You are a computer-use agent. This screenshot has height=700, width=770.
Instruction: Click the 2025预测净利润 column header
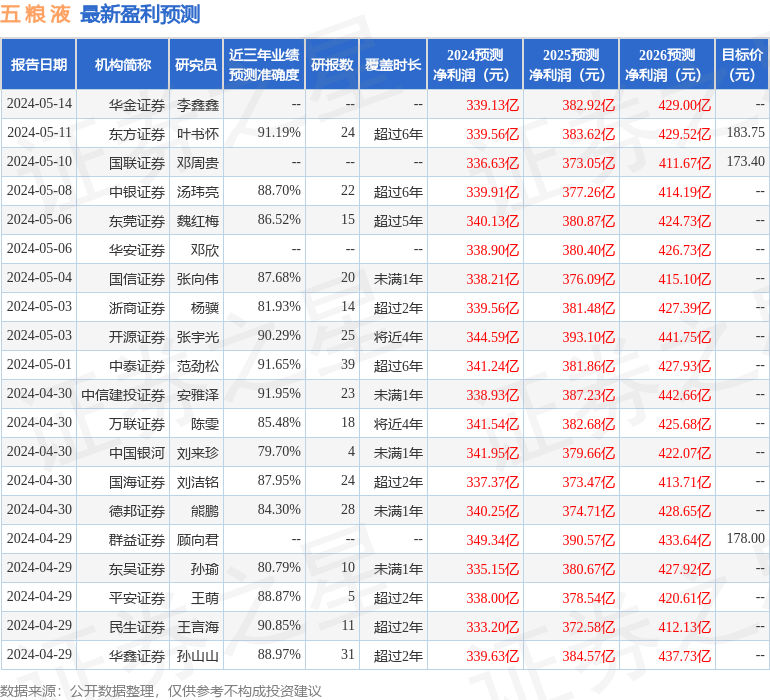coord(571,65)
